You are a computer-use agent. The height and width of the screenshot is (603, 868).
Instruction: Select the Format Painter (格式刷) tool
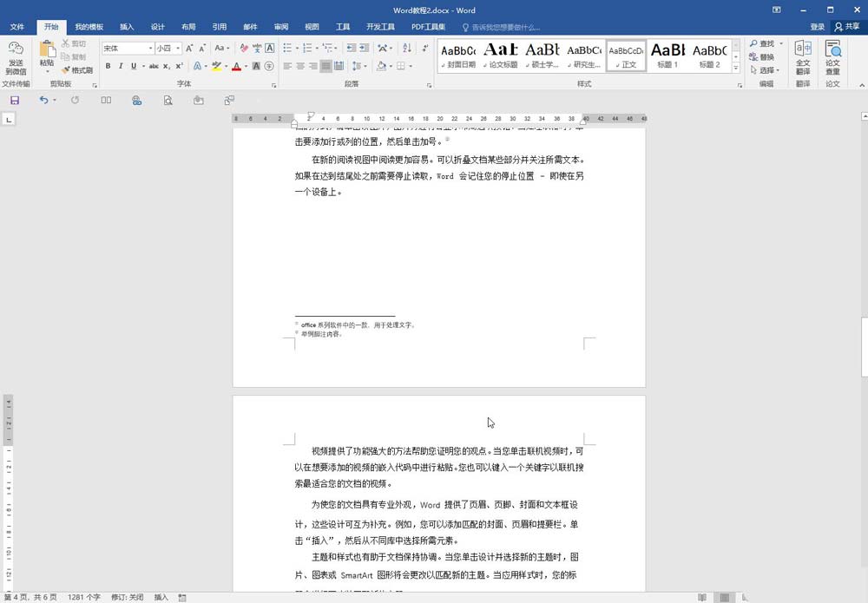(77, 70)
